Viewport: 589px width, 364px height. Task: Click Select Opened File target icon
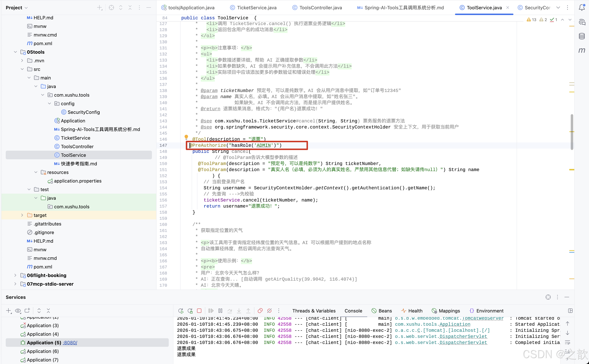point(111,8)
